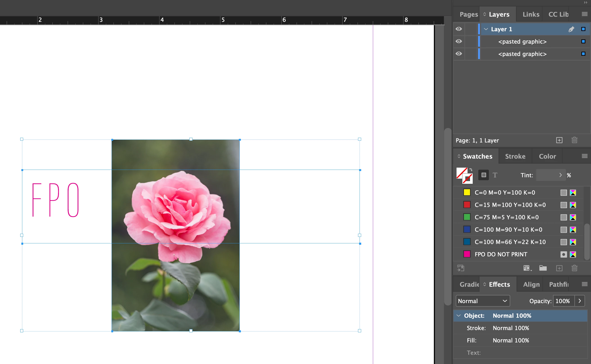Hide Layer 1 with eye icon
The height and width of the screenshot is (364, 591).
(459, 29)
